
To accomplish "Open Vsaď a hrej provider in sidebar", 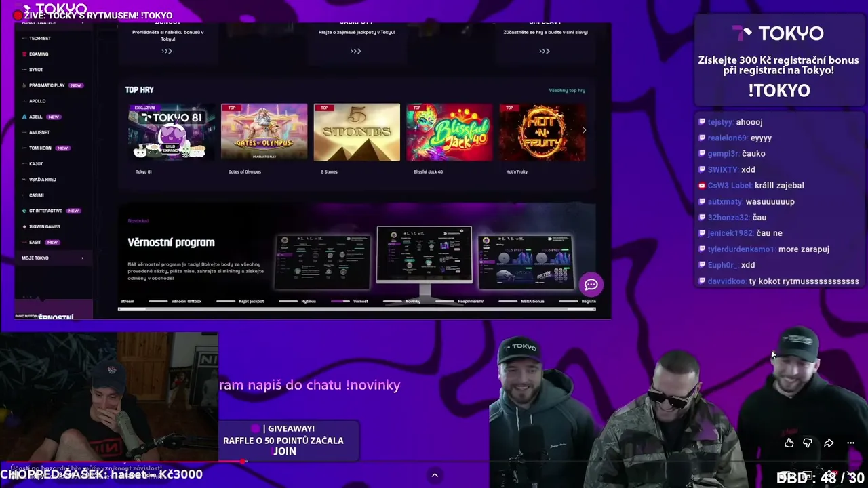I will click(42, 180).
